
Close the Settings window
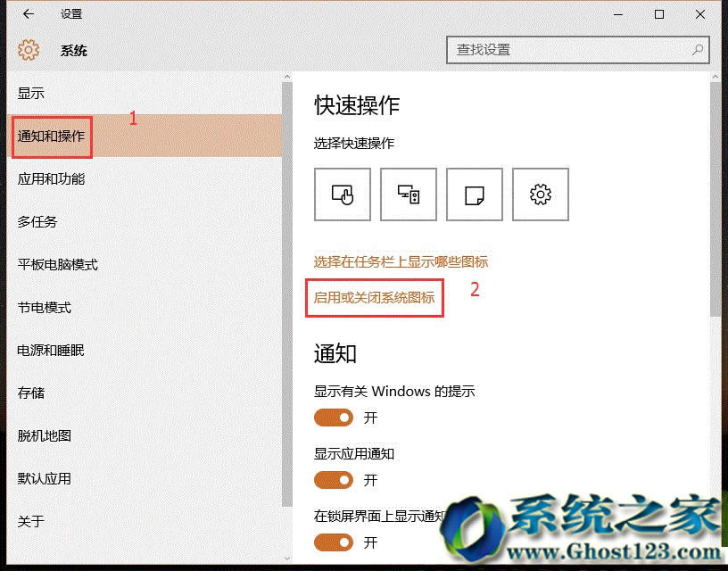click(x=700, y=14)
